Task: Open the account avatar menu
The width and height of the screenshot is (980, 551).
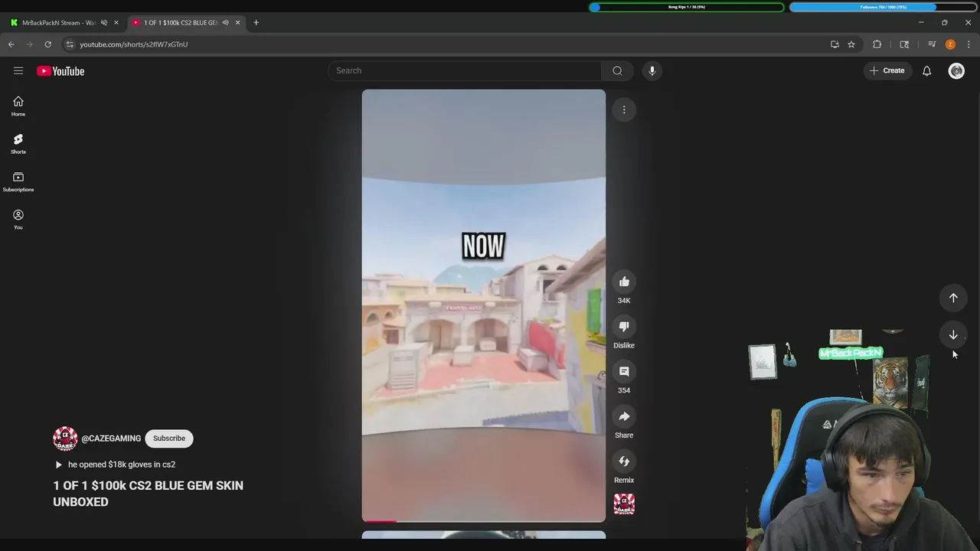Action: 956,70
